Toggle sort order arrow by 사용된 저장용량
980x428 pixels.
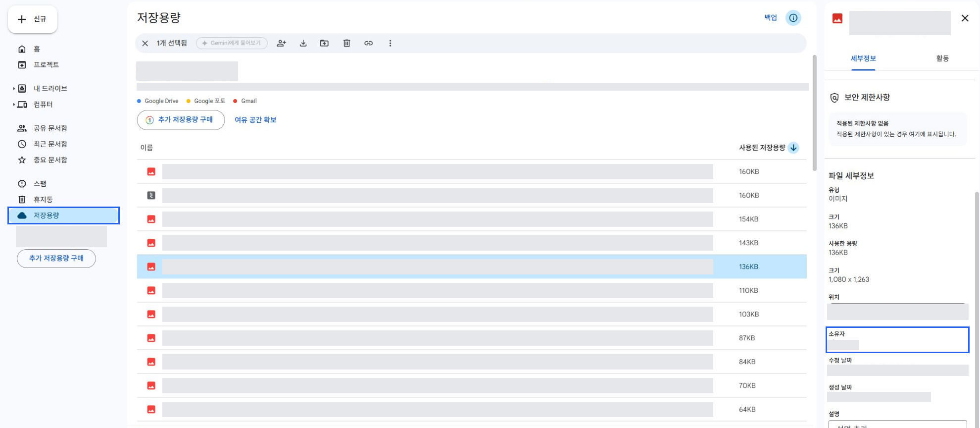[793, 148]
